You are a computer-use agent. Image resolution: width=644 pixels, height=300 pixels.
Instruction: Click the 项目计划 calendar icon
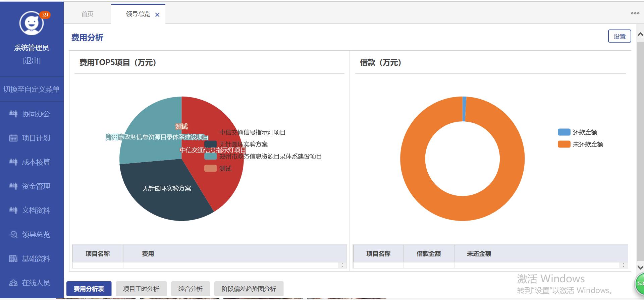[x=13, y=138]
